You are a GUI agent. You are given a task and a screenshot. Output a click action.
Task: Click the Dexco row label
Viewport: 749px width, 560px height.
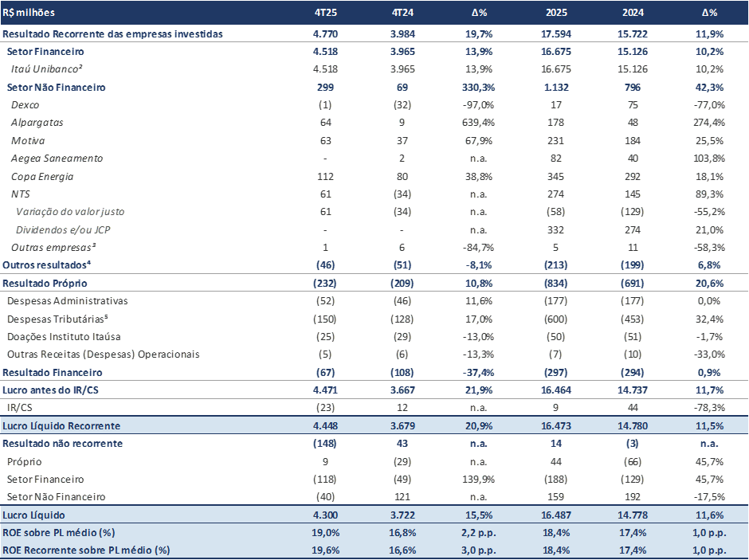tap(25, 105)
